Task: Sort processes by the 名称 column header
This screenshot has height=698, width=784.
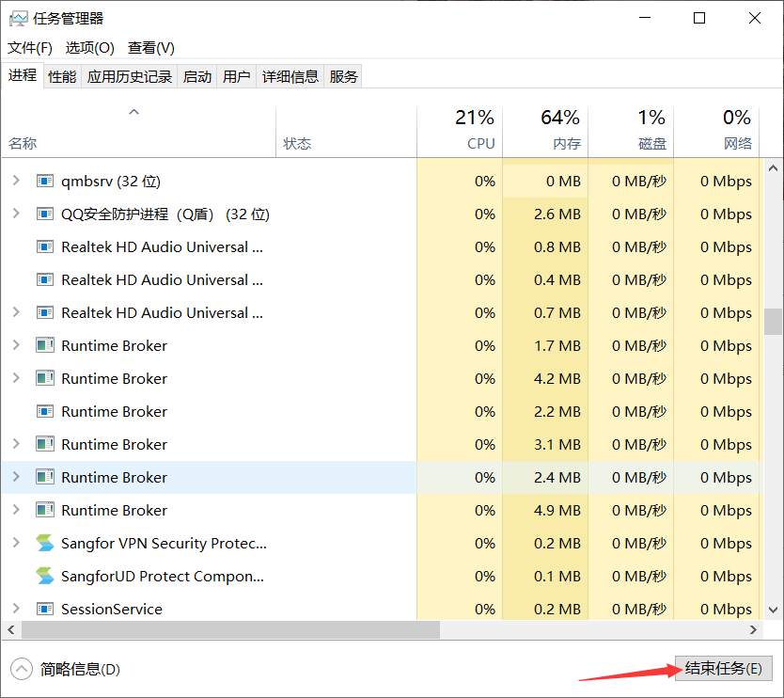Action: [138, 132]
